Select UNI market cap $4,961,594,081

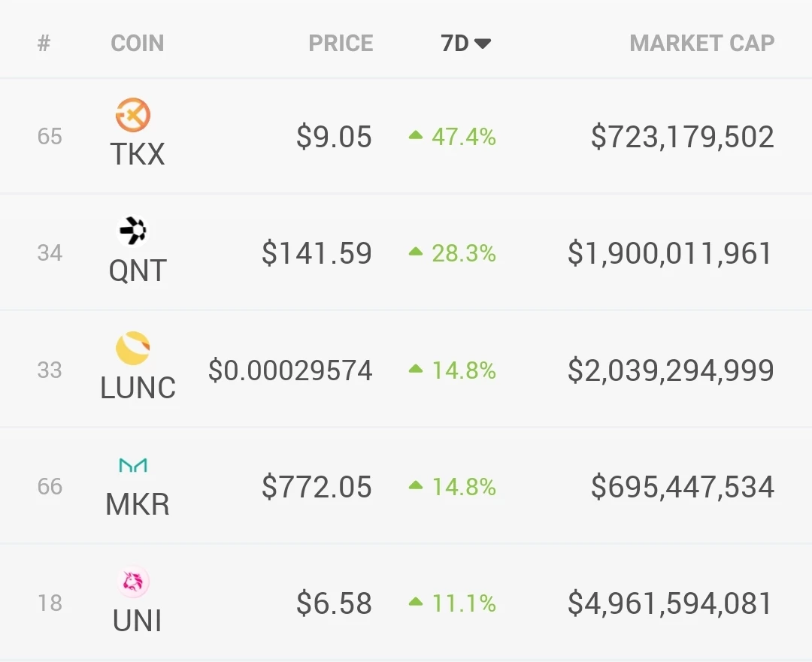coord(671,603)
